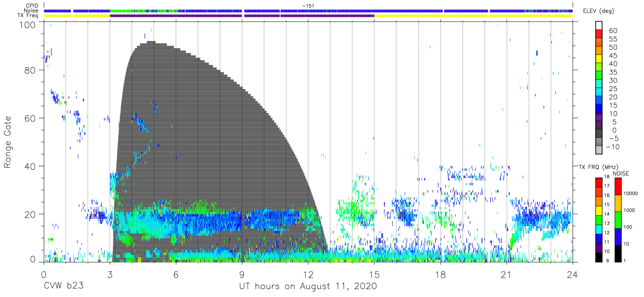Click the '80' tick on the Range Gate axis
This screenshot has width=644, height=297.
(x=31, y=70)
